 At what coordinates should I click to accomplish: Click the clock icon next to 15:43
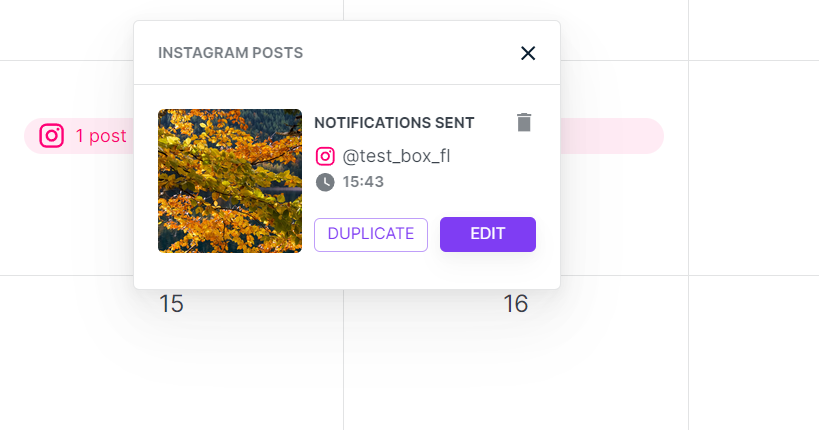pyautogui.click(x=325, y=182)
